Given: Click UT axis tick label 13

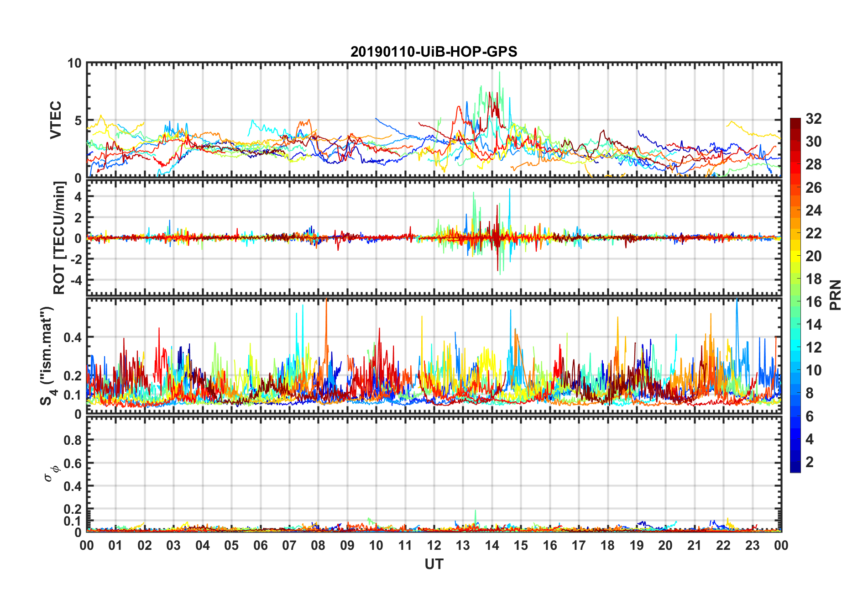Looking at the screenshot, I should [463, 545].
